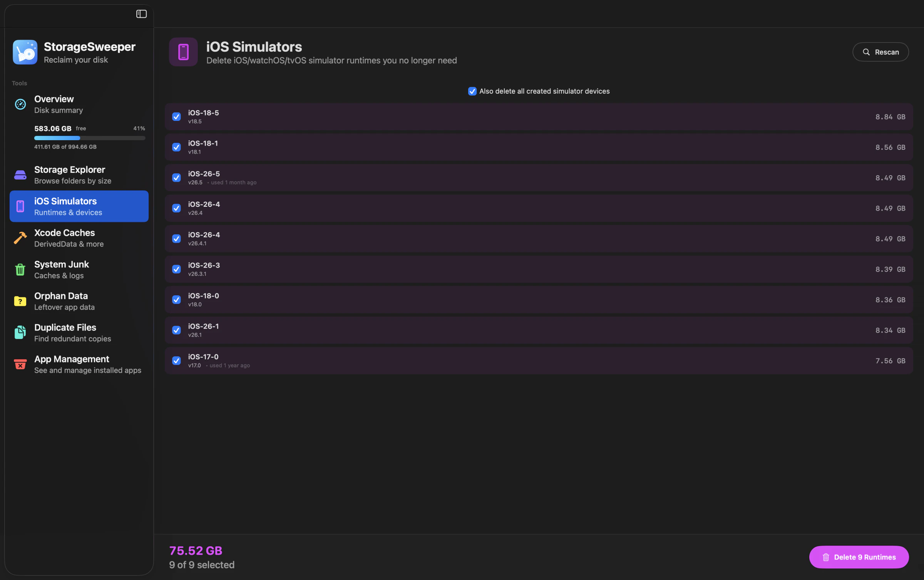Click the Orphan Data question folder icon
Viewport: 924px width, 580px height.
coord(20,301)
